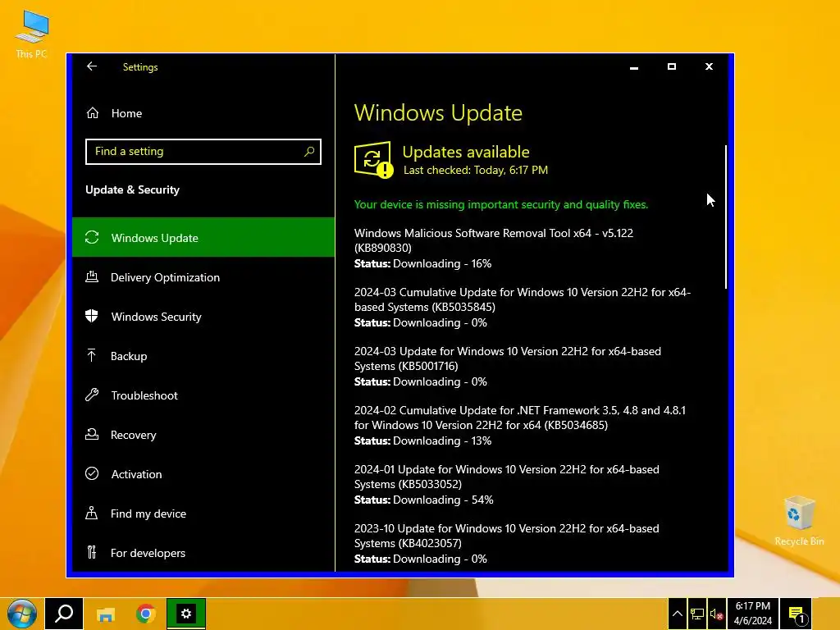Open Troubleshoot settings page
The image size is (840, 630).
coord(203,395)
